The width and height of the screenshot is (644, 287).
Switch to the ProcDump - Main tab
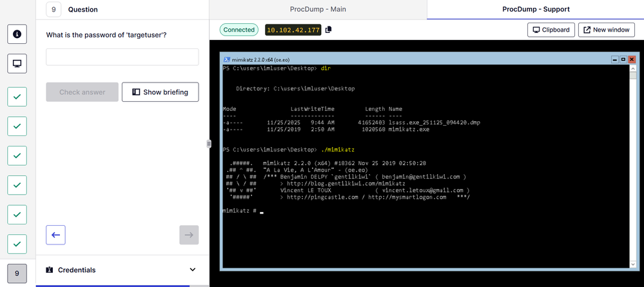point(318,10)
